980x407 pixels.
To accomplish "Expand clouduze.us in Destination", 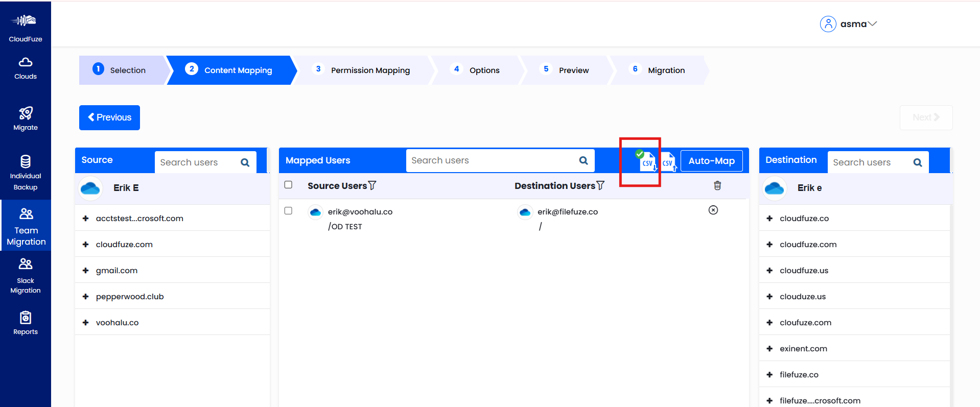I will tap(769, 297).
